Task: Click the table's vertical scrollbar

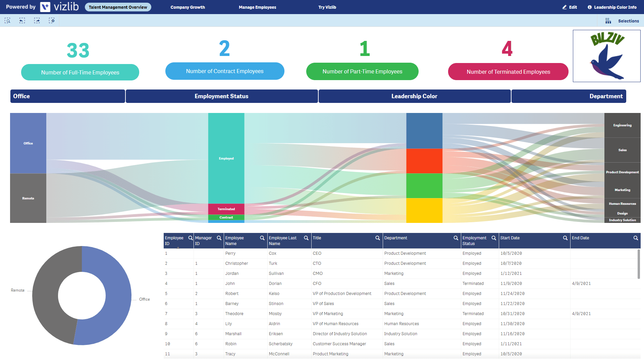Action: pyautogui.click(x=638, y=264)
